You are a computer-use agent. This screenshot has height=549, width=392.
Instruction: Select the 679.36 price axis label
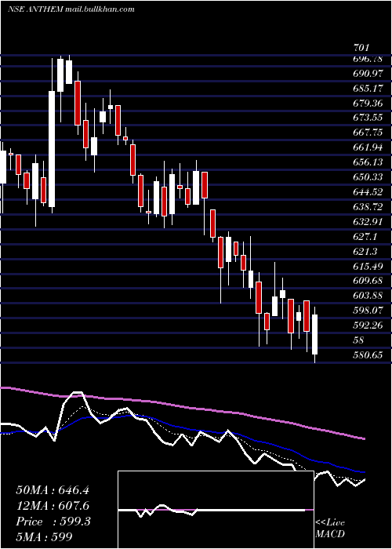tap(368, 104)
